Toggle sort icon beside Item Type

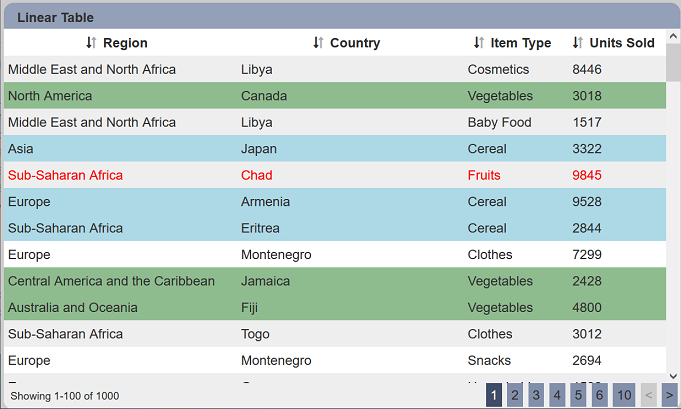tap(479, 43)
